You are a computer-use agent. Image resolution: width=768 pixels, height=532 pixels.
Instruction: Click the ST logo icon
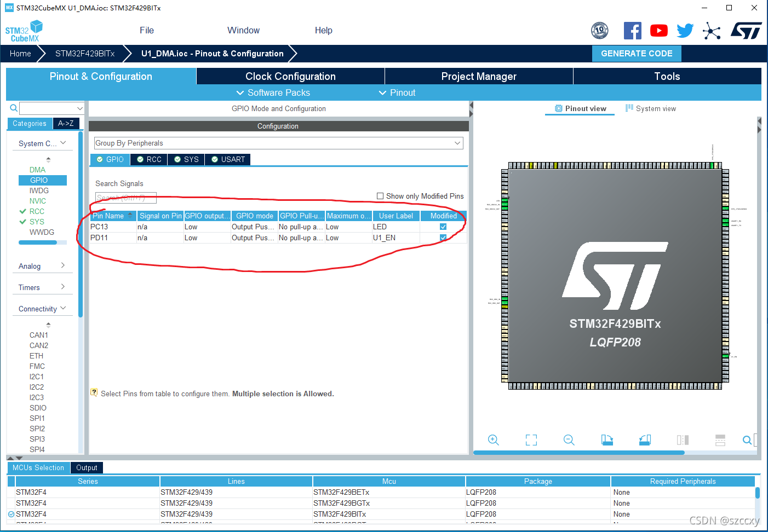click(x=746, y=31)
